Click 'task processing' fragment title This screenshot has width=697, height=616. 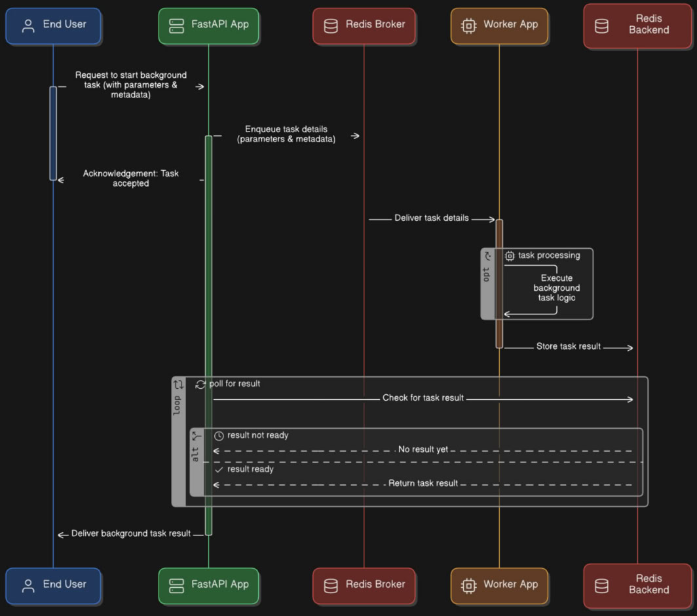pos(549,255)
